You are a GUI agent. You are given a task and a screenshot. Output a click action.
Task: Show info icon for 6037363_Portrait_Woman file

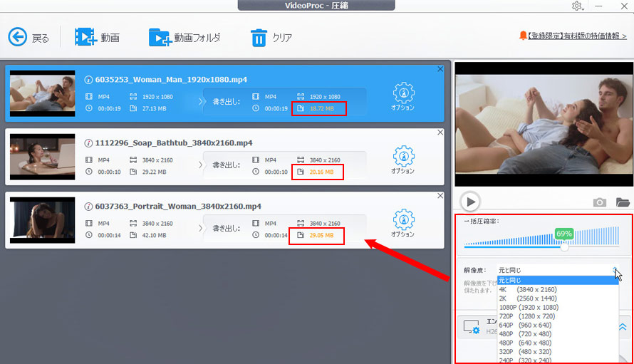88,207
